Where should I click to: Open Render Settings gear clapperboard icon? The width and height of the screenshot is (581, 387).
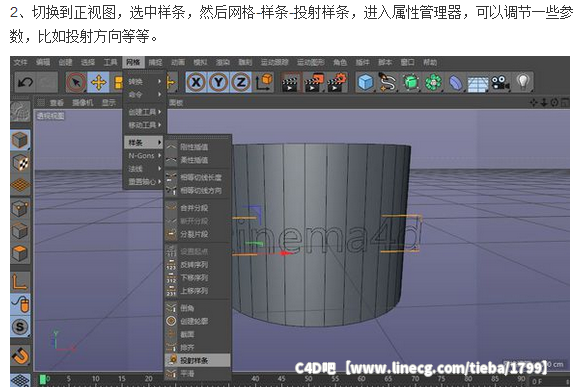click(337, 82)
